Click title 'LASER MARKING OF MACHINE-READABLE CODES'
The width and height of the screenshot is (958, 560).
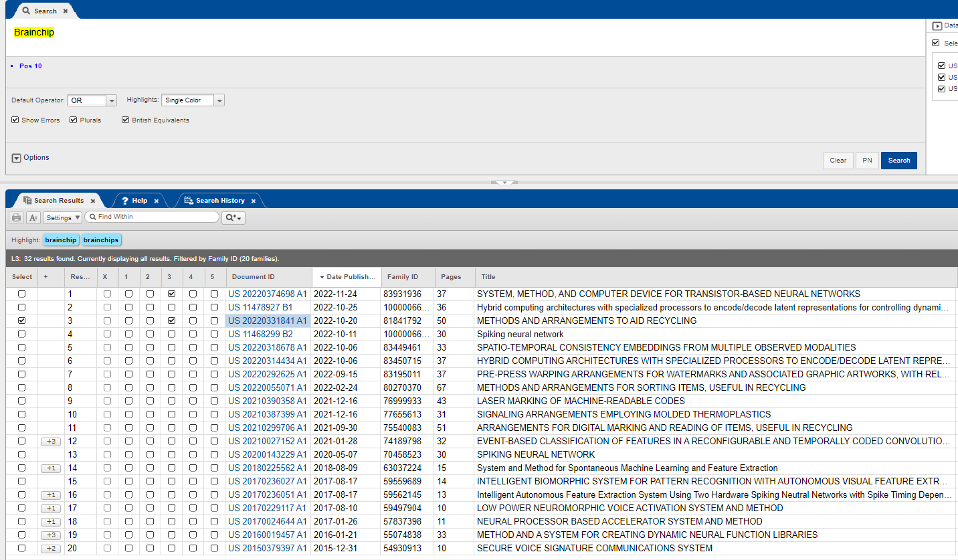(x=581, y=401)
